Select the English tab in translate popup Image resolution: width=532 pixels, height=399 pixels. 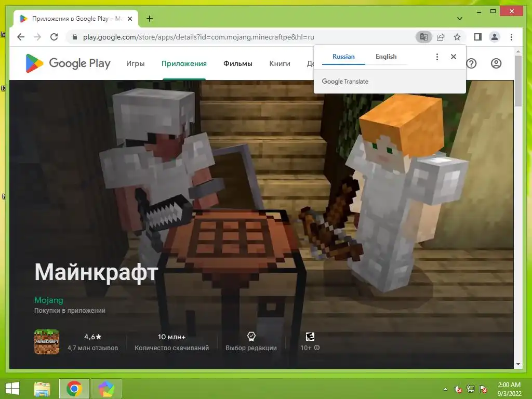coord(386,57)
